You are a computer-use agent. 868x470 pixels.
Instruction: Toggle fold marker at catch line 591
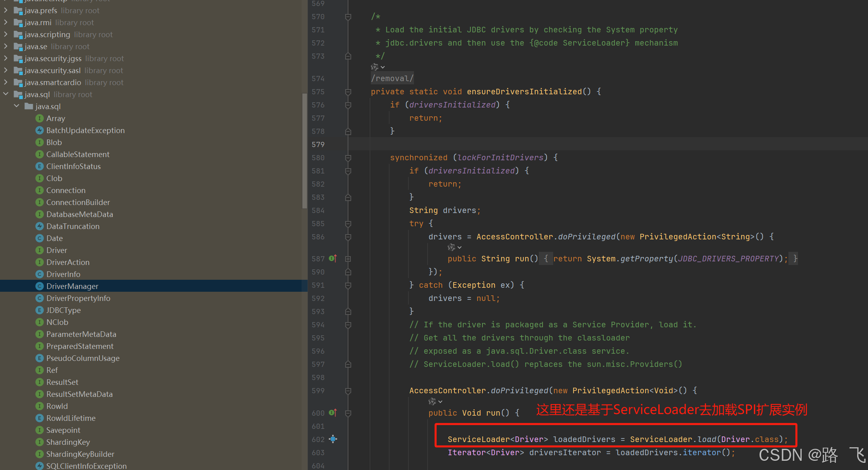pyautogui.click(x=348, y=285)
